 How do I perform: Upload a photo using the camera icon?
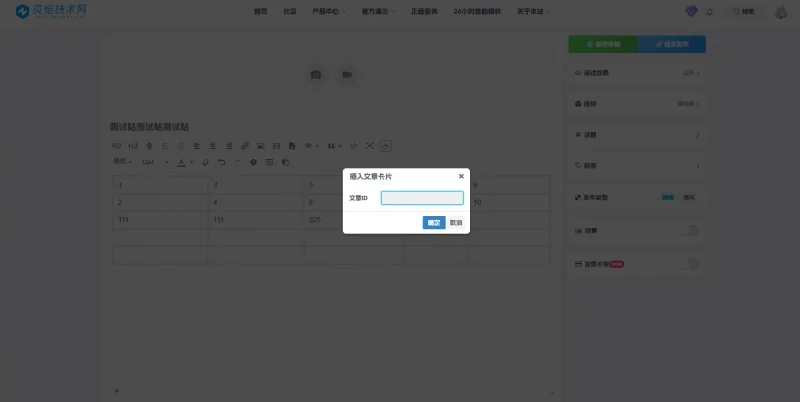pyautogui.click(x=316, y=75)
